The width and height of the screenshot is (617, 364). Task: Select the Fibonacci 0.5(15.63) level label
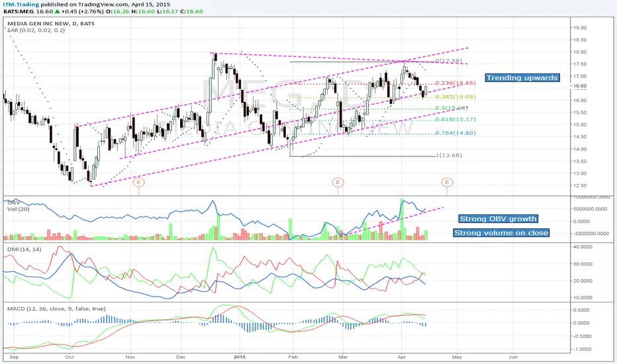pyautogui.click(x=451, y=108)
